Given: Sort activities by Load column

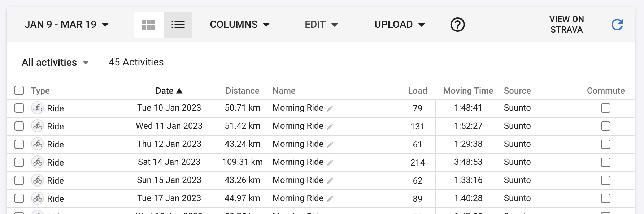Looking at the screenshot, I should 417,91.
